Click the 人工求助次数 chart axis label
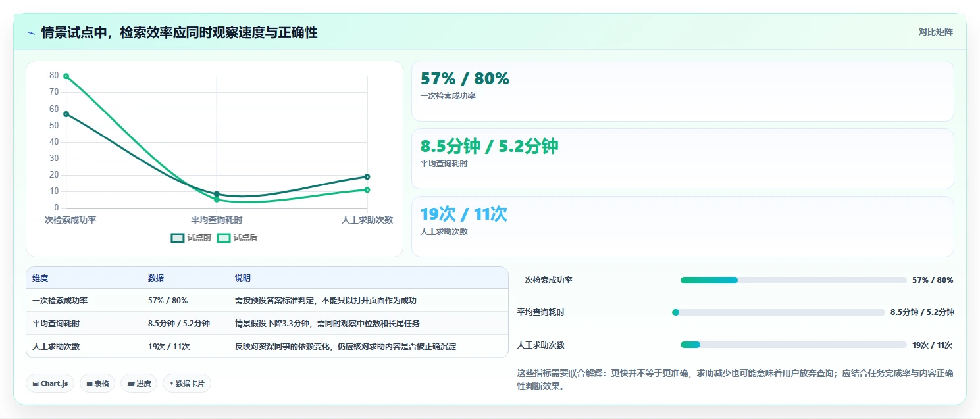980x419 pixels. coord(367,220)
